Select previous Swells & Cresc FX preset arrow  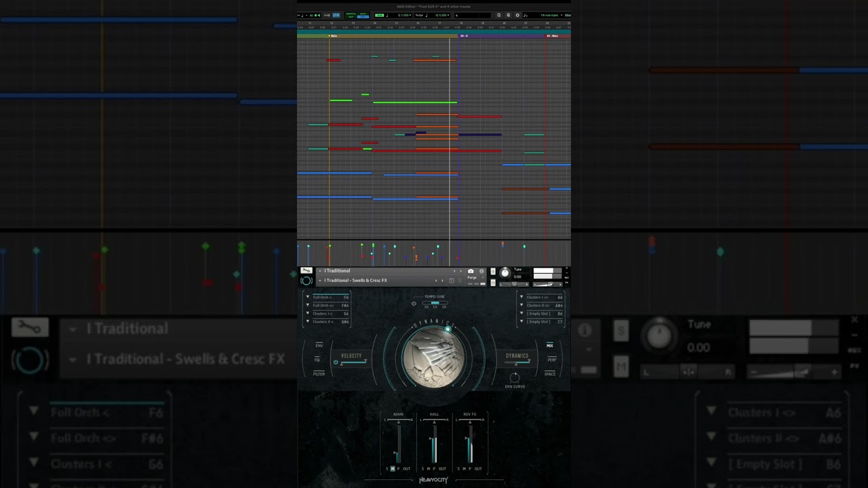point(436,281)
